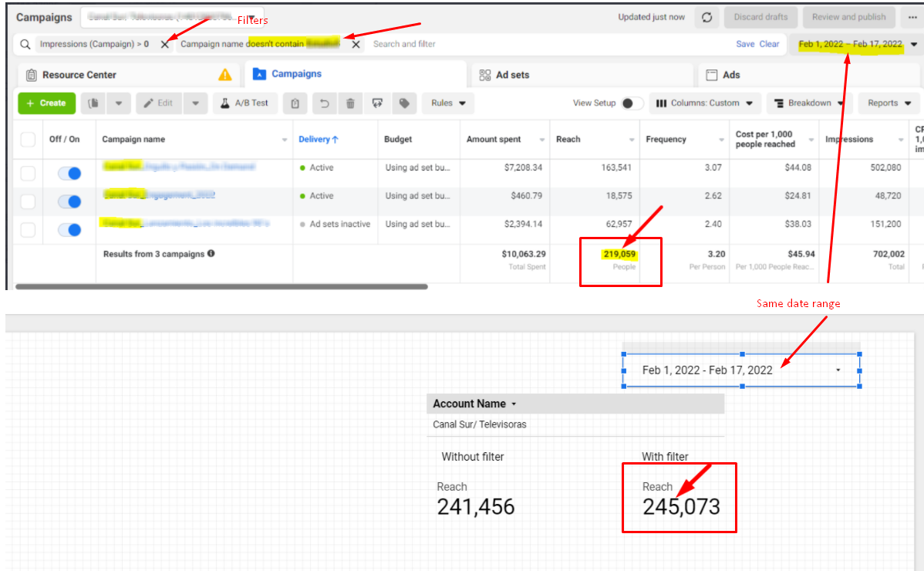Turn off the first campaign's On/Off switch
Screen dimensions: 924x571
69,174
